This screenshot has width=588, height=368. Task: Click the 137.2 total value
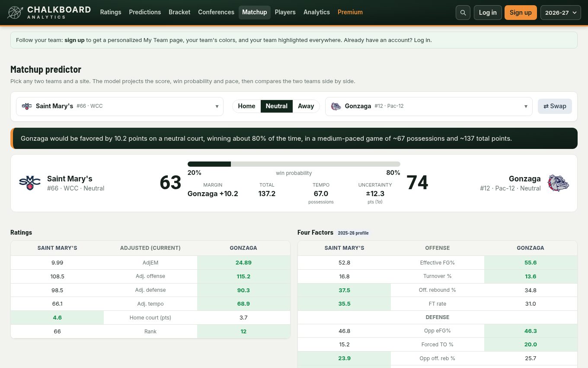pyautogui.click(x=267, y=194)
